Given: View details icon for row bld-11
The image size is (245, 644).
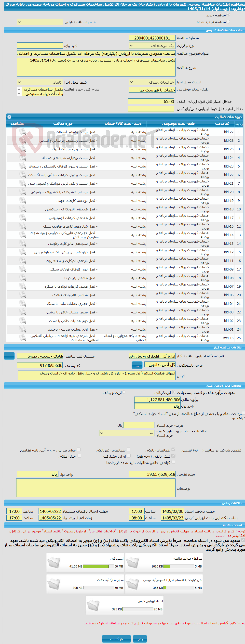Looking at the screenshot, I should point(23,260).
